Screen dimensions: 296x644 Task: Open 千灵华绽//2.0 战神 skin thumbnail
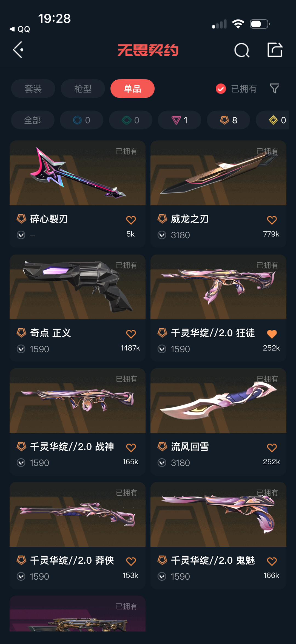[78, 401]
